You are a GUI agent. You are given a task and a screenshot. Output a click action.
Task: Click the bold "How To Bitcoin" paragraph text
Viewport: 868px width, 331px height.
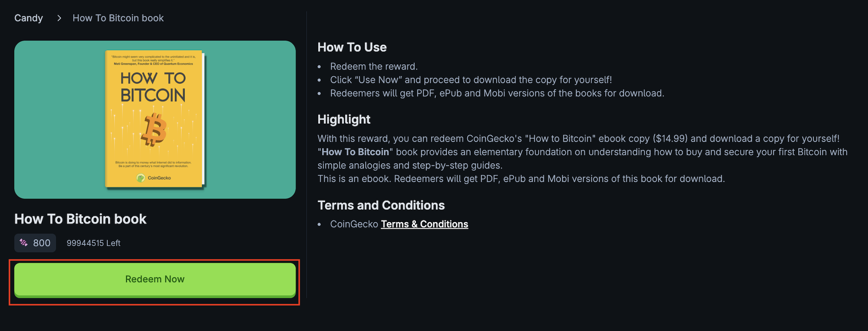click(355, 152)
